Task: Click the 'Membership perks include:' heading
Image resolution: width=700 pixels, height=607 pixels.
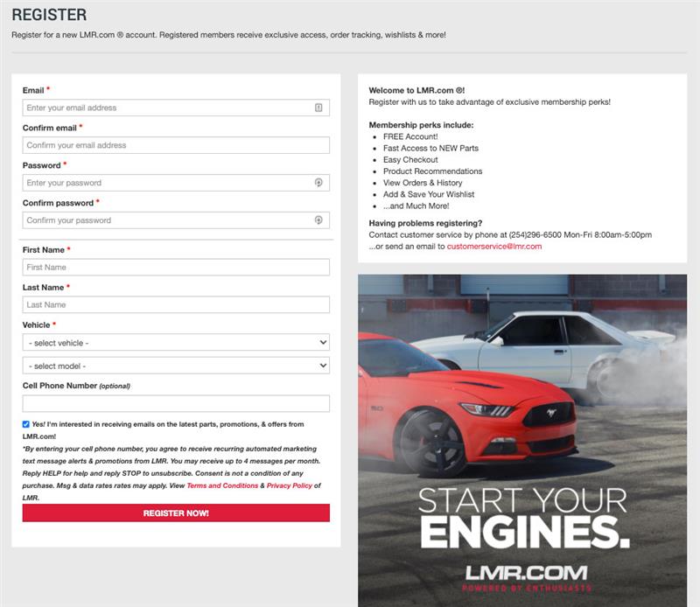Action: 421,125
